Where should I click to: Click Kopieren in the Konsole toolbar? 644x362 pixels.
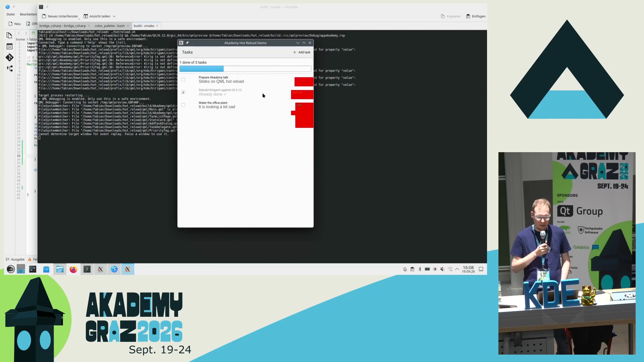(450, 16)
